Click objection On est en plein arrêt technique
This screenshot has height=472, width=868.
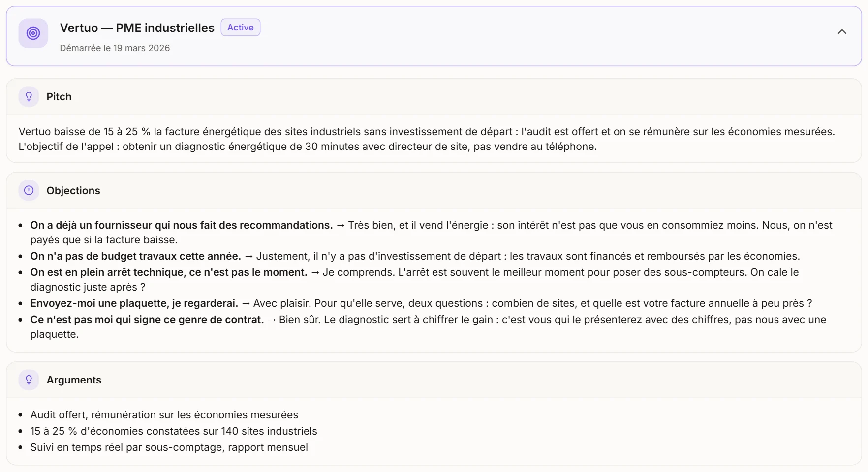click(414, 280)
